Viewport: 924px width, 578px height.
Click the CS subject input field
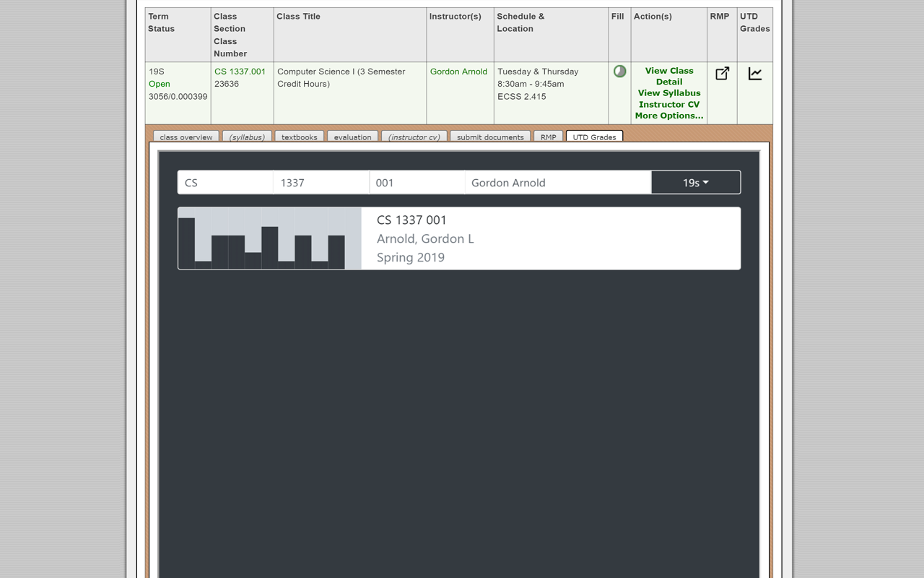tap(225, 183)
